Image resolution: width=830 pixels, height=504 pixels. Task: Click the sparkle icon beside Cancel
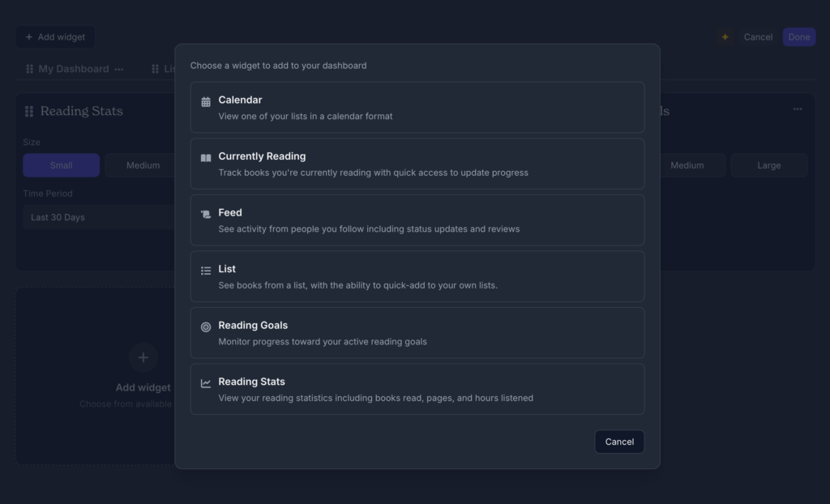(x=725, y=37)
